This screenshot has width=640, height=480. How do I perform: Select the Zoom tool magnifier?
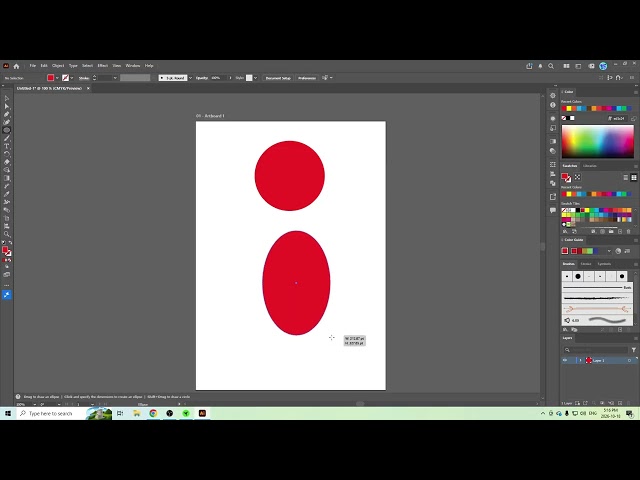(7, 234)
